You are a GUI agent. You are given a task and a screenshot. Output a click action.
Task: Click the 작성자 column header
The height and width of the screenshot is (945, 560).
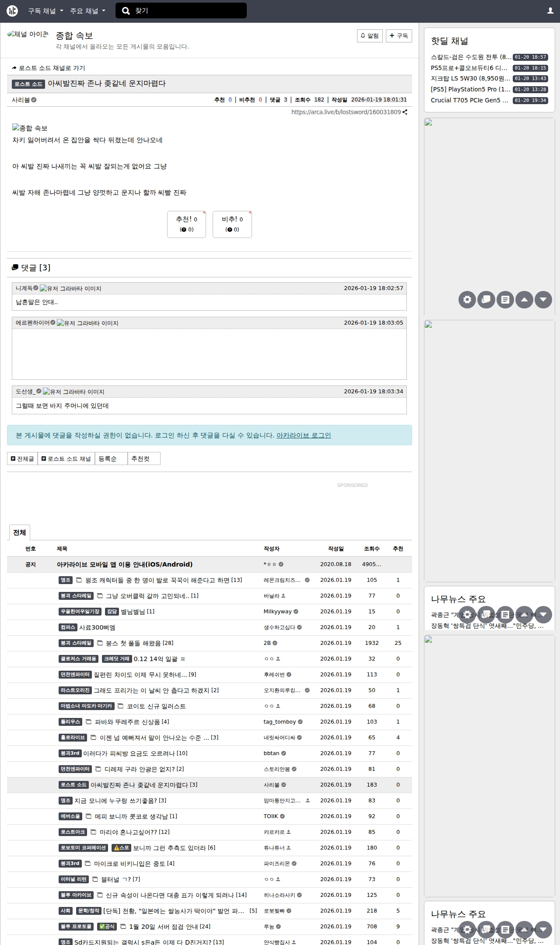point(272,549)
